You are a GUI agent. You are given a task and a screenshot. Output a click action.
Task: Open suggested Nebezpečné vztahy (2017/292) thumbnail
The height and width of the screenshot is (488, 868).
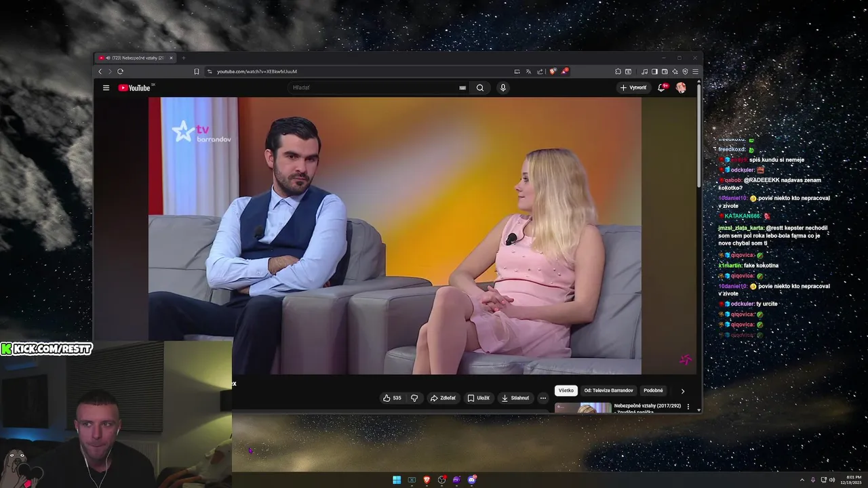tap(583, 408)
